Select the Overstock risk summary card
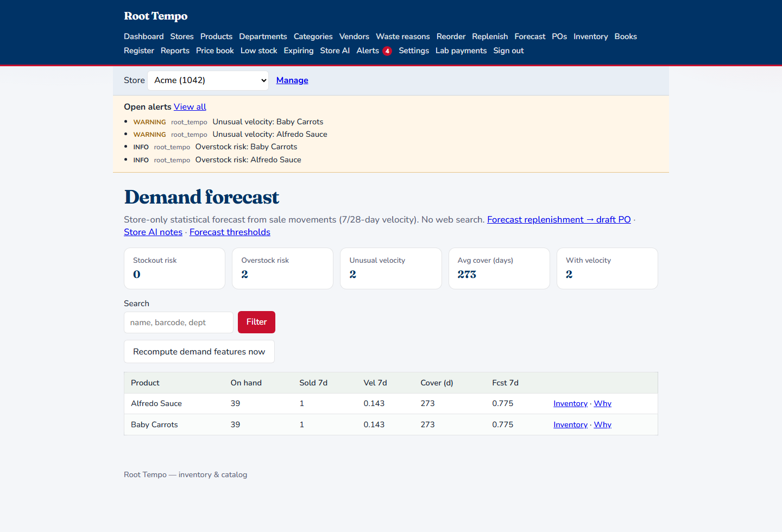 282,269
